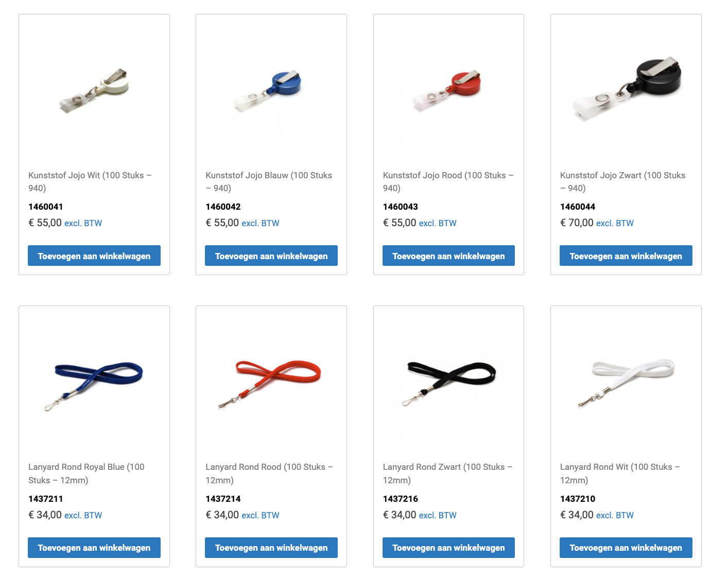Add Lanyard Rond Zwart to cart

pyautogui.click(x=448, y=548)
